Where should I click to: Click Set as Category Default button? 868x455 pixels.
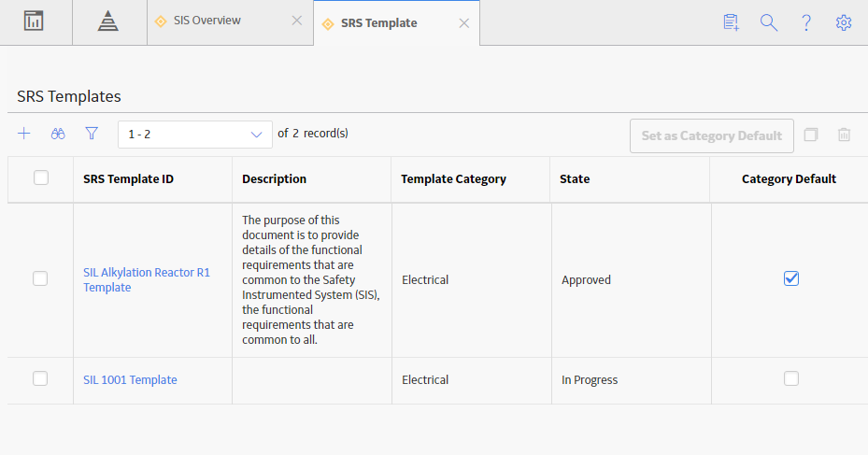[x=711, y=135]
